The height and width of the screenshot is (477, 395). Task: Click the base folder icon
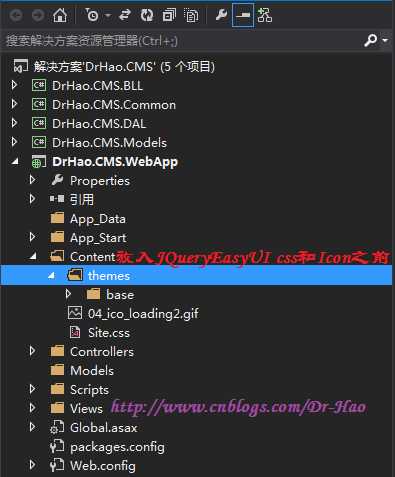[x=93, y=294]
